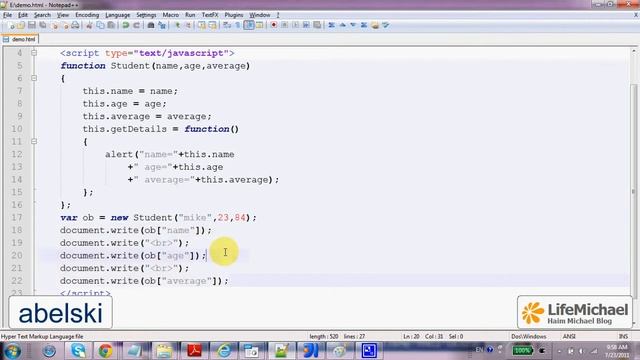Select the demo.html document tab

pos(20,39)
